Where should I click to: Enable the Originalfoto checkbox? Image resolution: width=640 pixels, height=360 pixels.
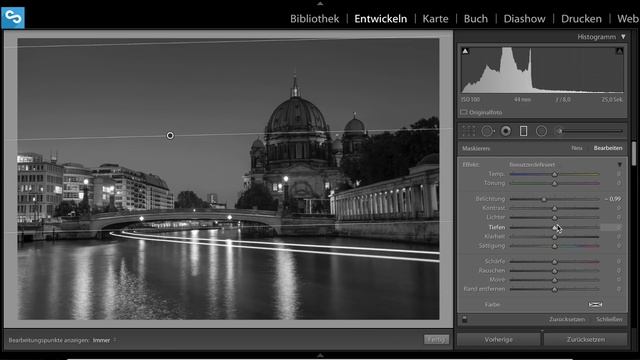464,112
